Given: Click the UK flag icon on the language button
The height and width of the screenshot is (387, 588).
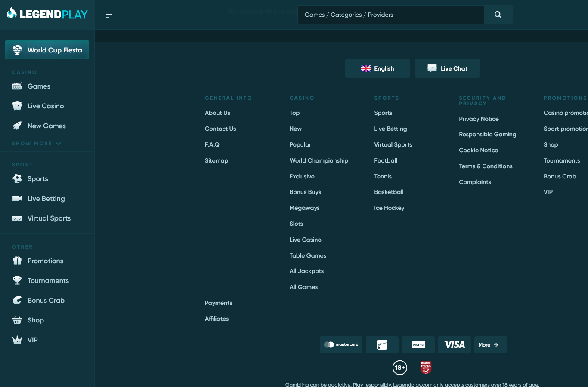Looking at the screenshot, I should (x=366, y=68).
